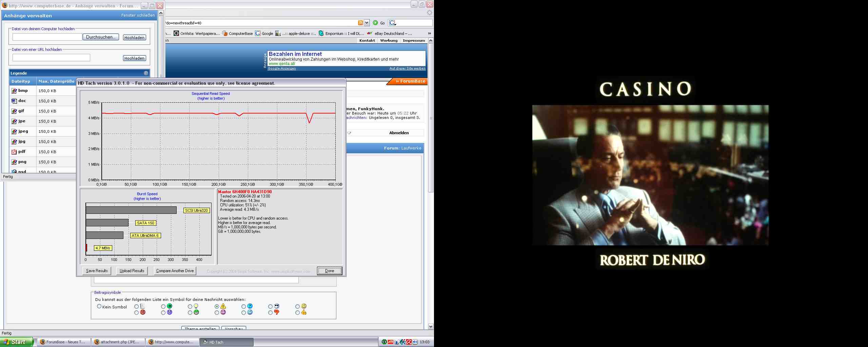Click Save Results in HD Tach

coord(97,271)
